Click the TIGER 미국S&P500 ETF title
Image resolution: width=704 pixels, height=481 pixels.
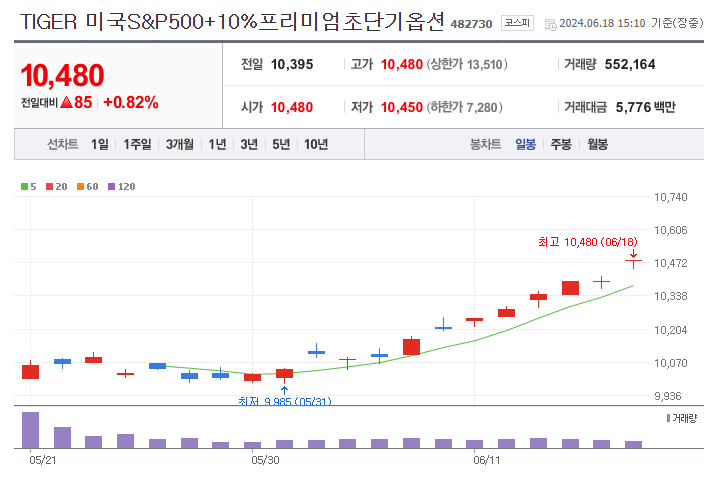(x=232, y=22)
